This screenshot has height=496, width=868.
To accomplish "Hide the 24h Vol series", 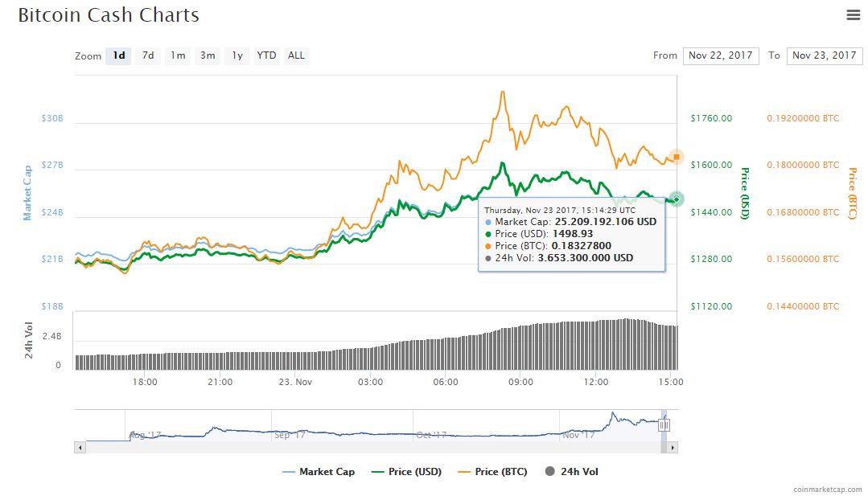I will tap(571, 472).
